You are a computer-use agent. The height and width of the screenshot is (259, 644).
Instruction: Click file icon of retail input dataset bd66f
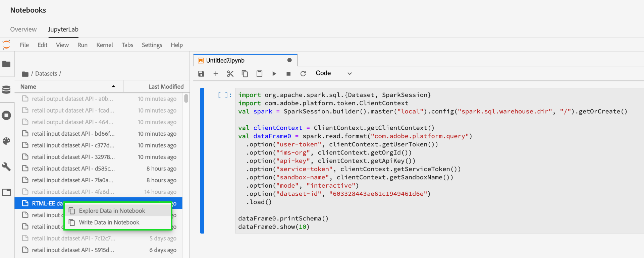click(x=25, y=133)
